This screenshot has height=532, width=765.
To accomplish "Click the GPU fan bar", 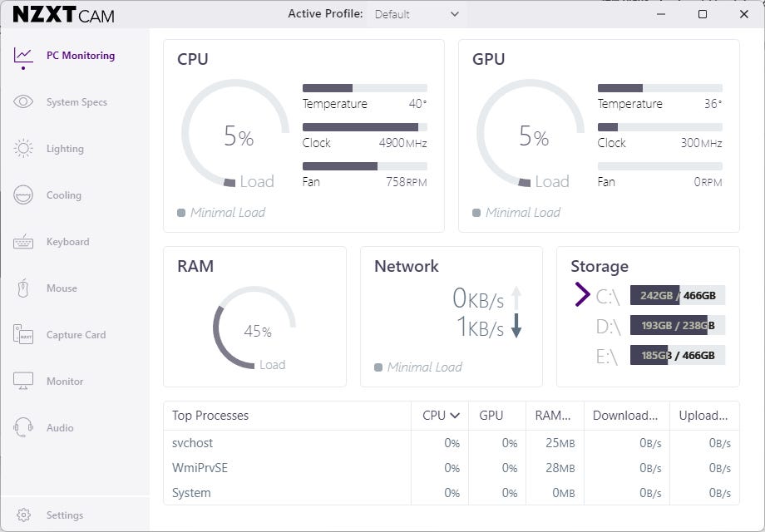I will pos(660,166).
